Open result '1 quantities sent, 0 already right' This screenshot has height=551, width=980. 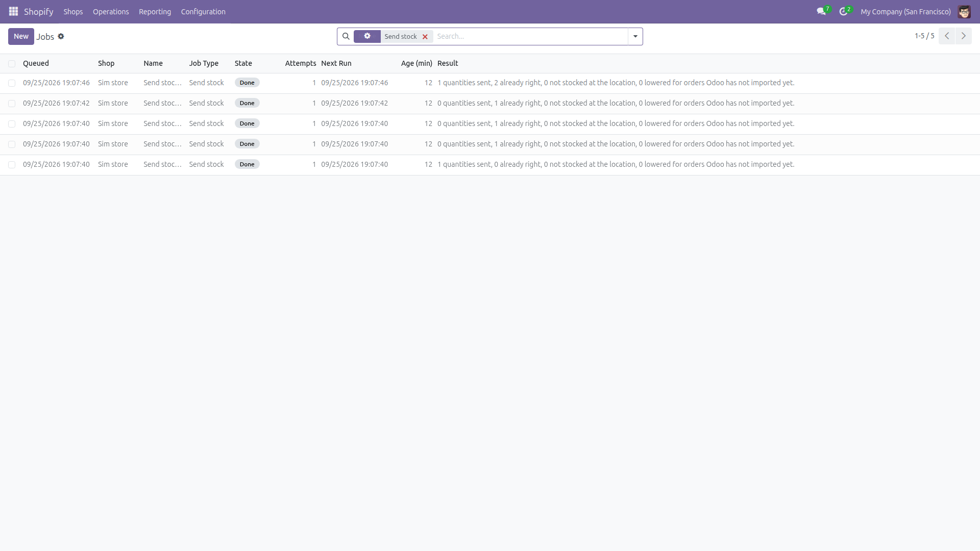[x=616, y=164]
